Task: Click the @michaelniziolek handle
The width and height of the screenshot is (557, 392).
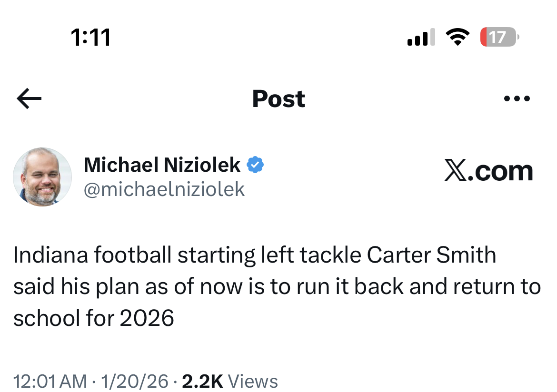Action: [164, 189]
